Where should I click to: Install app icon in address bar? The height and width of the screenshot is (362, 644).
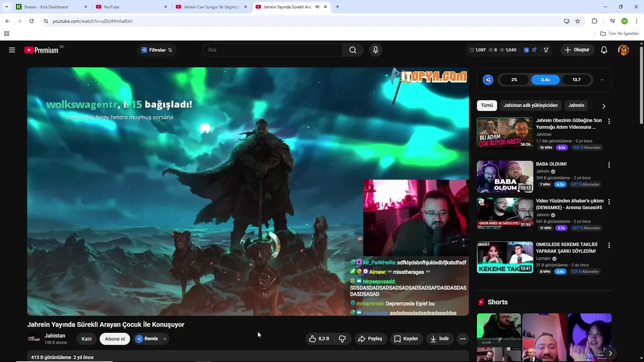click(x=567, y=21)
